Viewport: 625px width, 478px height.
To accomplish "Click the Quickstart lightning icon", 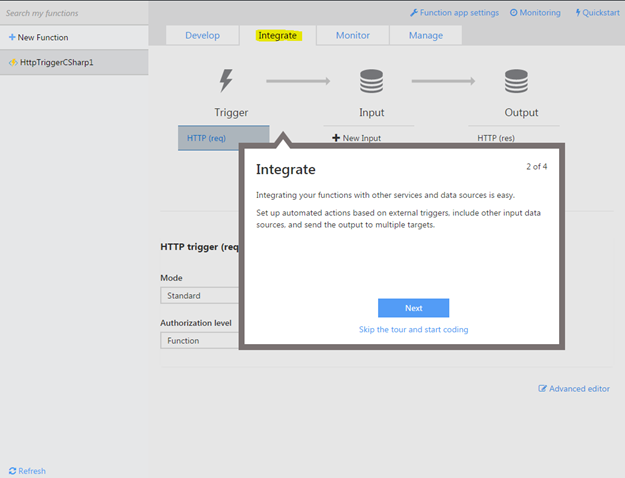I will [578, 13].
